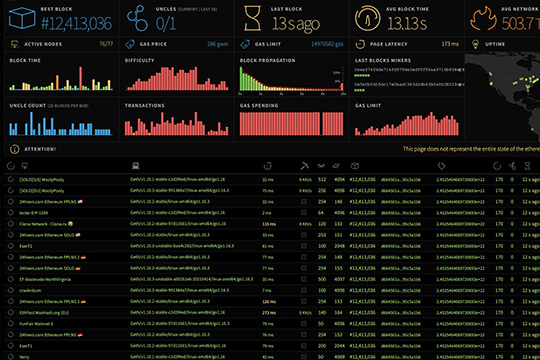Sort by block transactions circle header icon
This screenshot has width=540, height=360.
point(497,166)
